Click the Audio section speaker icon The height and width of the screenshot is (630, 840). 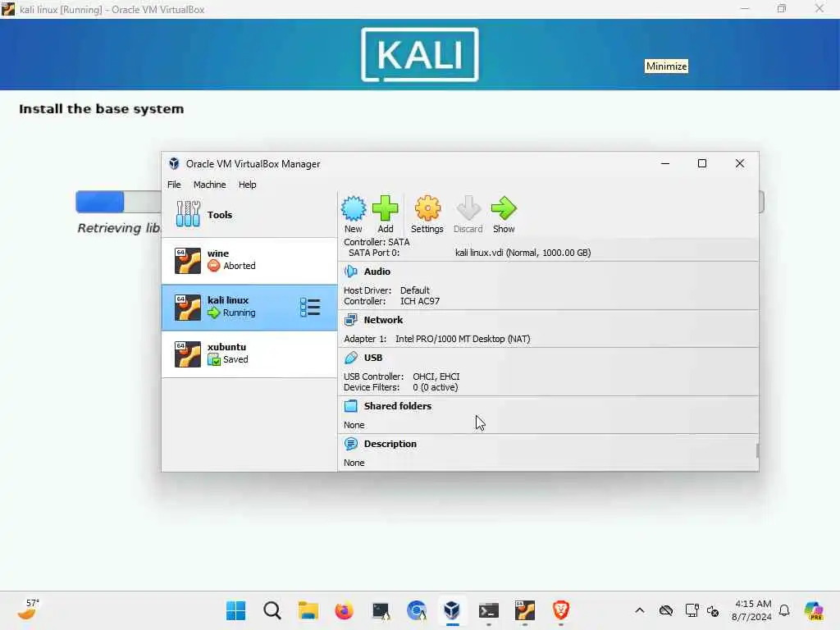(351, 272)
